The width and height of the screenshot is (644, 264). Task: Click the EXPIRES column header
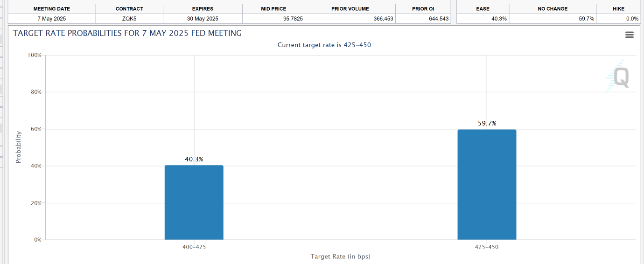(203, 9)
